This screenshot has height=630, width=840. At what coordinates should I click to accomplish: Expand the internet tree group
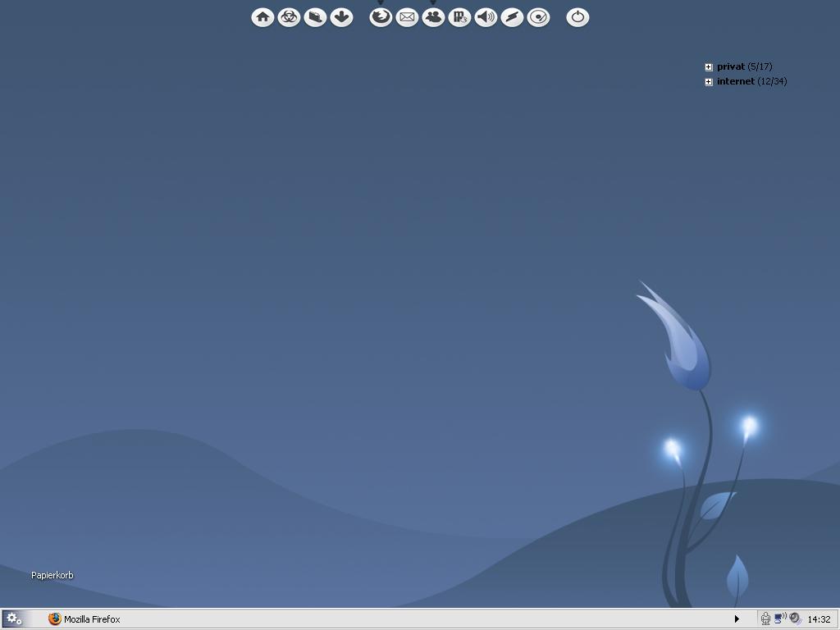(709, 82)
